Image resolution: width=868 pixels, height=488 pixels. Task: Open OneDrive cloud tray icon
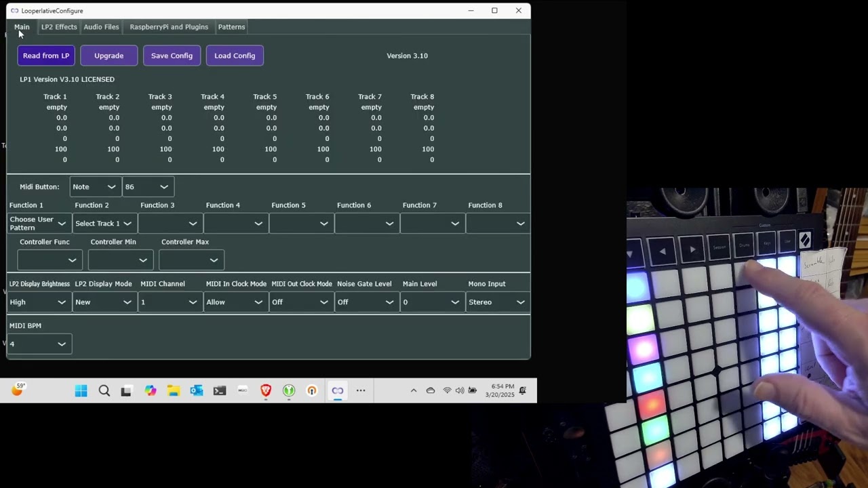click(x=431, y=390)
